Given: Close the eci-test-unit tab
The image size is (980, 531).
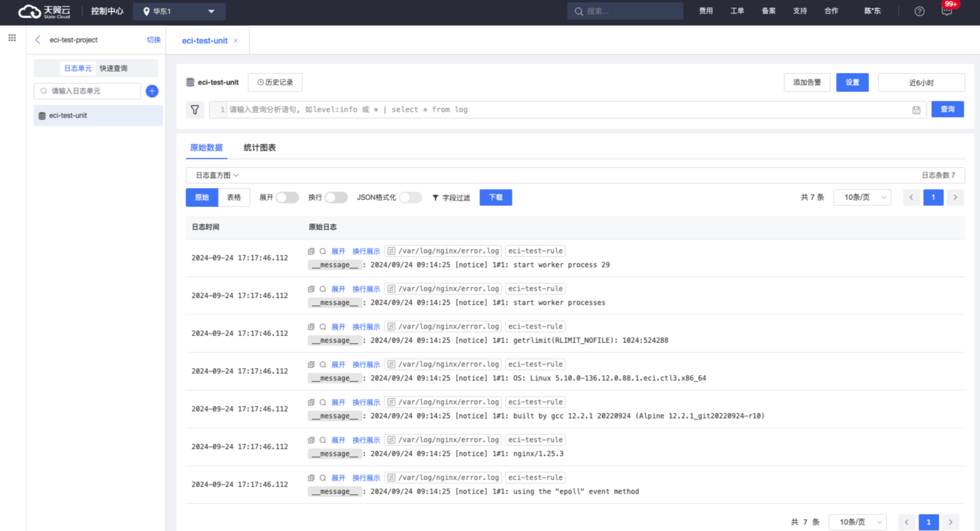Looking at the screenshot, I should (236, 41).
